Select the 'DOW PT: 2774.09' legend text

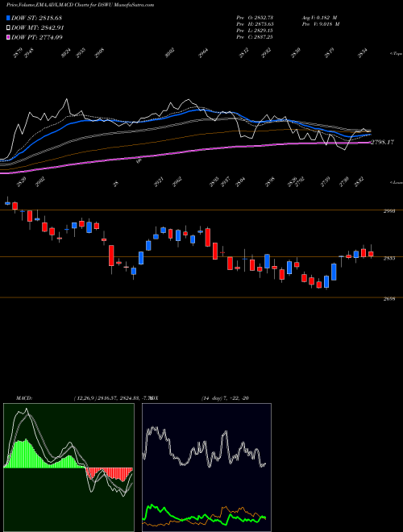pyautogui.click(x=37, y=37)
